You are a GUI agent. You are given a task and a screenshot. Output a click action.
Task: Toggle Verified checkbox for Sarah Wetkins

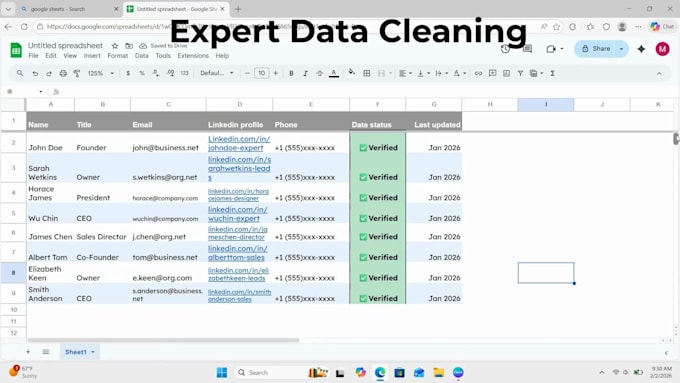(x=363, y=177)
